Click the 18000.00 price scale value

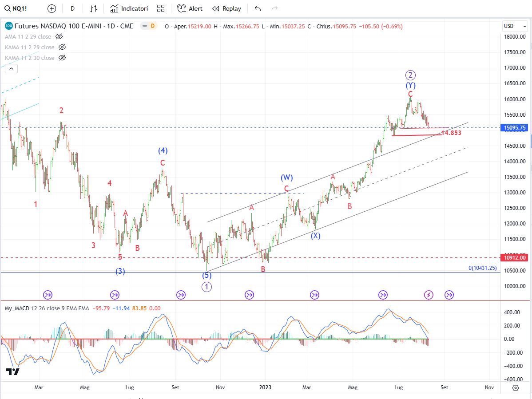point(515,36)
